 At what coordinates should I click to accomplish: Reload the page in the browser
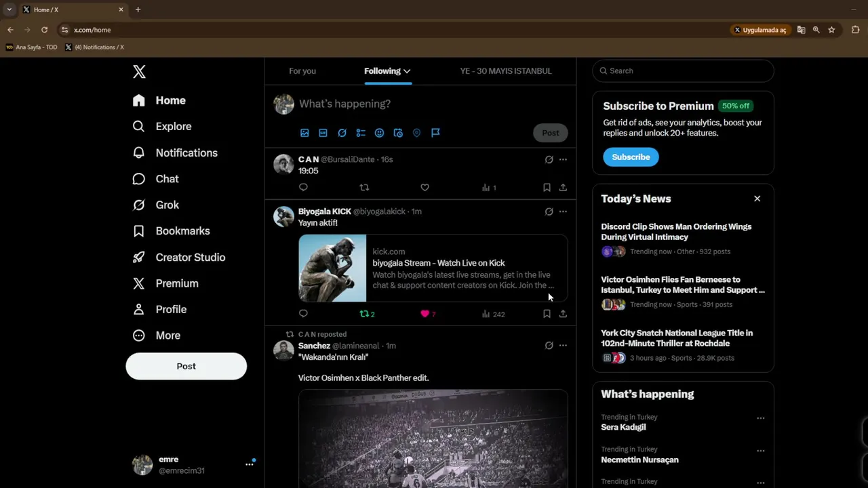[x=44, y=30]
